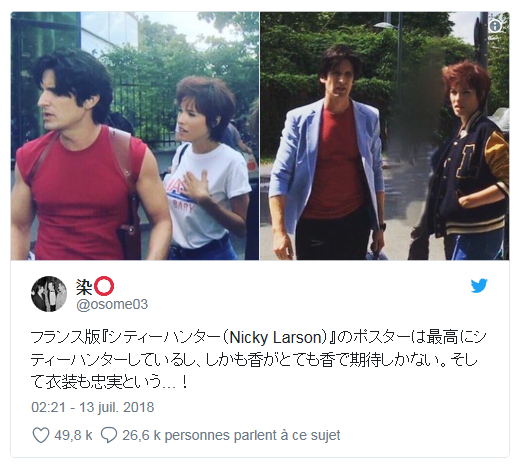Open the 26,6 k personnes parlent link

231,435
